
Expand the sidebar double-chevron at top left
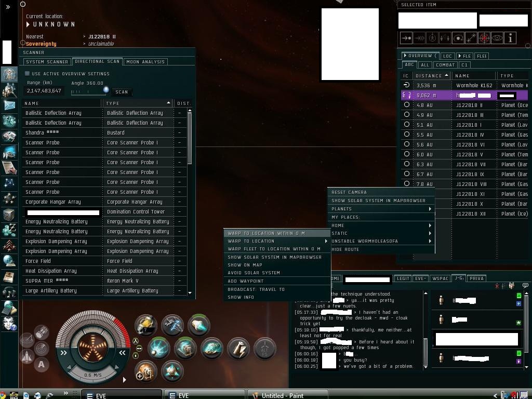coord(8,7)
